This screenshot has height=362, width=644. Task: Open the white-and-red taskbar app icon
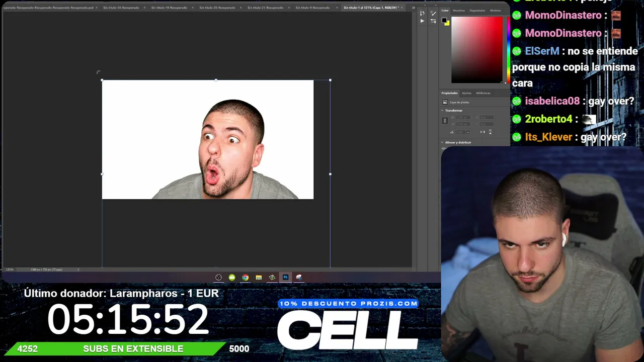299,278
